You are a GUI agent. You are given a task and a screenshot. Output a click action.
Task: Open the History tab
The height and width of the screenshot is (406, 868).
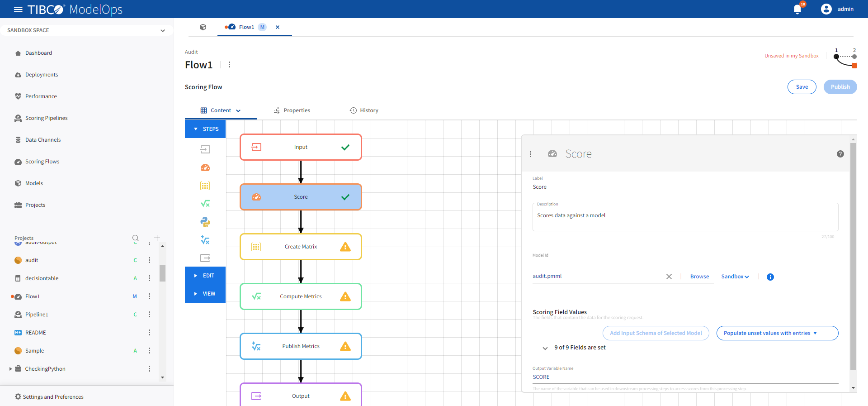click(x=364, y=110)
